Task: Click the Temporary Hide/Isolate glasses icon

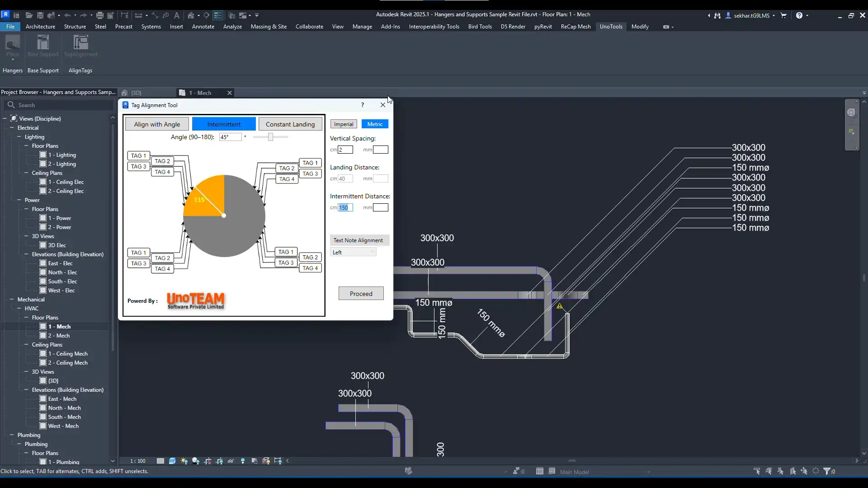Action: point(231,461)
